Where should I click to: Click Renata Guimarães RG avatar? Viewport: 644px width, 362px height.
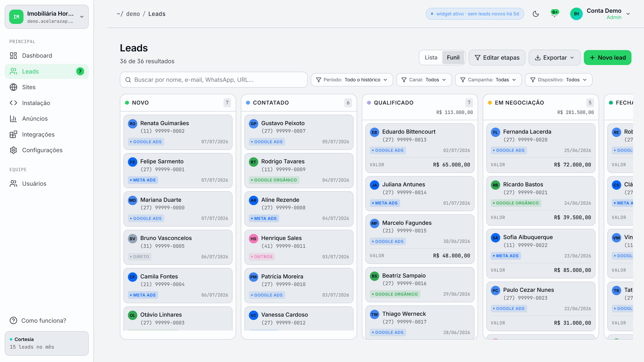click(x=133, y=123)
